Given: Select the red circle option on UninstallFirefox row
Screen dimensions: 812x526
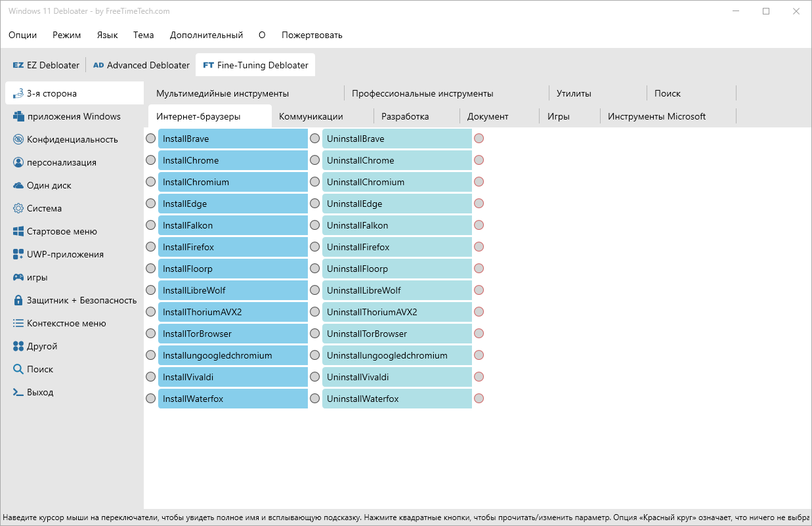Looking at the screenshot, I should coord(479,247).
